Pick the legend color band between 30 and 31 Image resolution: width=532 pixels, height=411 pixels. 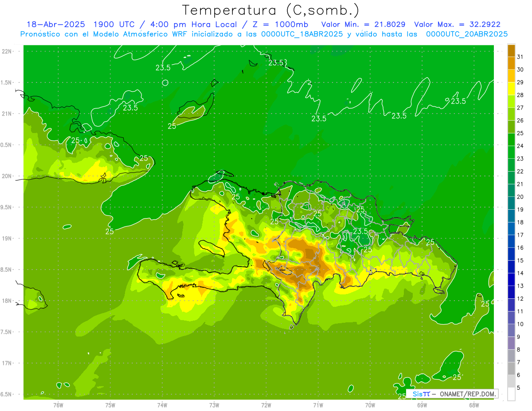[x=511, y=63]
